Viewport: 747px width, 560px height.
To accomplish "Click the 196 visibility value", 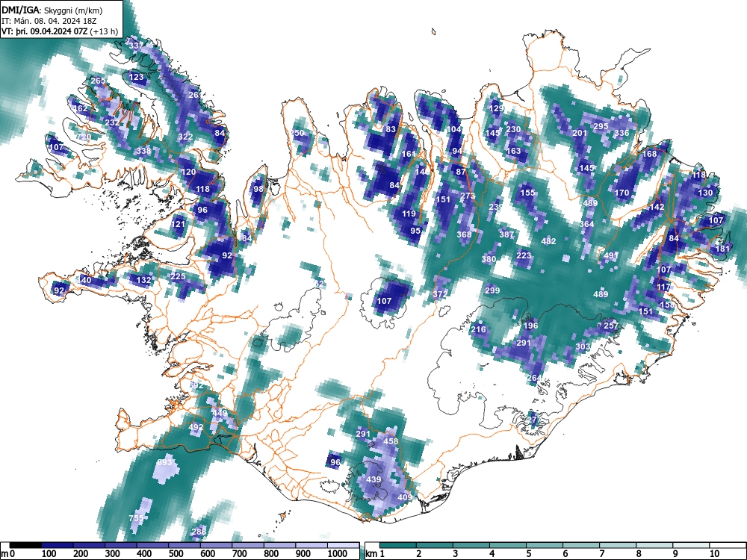I will point(530,326).
